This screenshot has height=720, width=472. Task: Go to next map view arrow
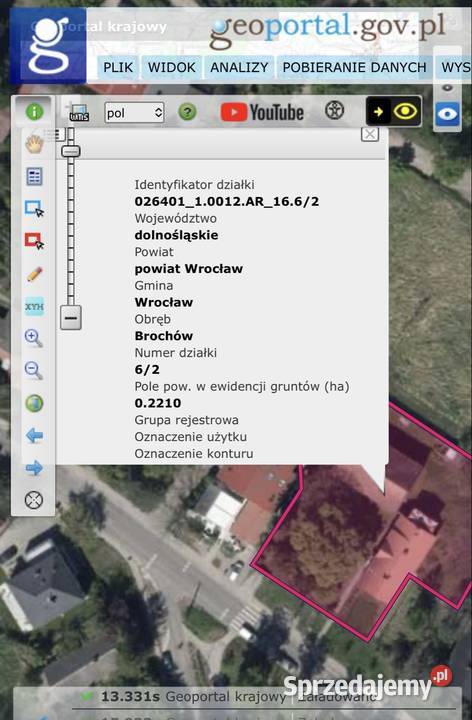(34, 468)
